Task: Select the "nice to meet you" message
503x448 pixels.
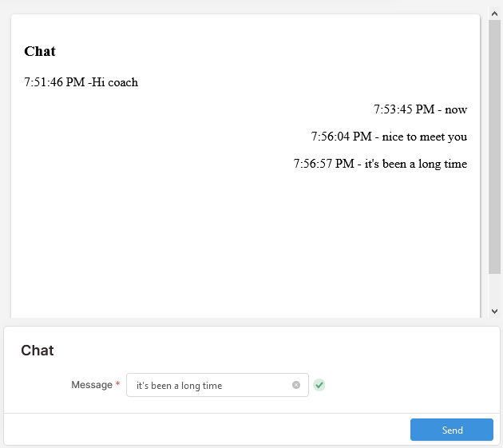Action: pos(425,137)
